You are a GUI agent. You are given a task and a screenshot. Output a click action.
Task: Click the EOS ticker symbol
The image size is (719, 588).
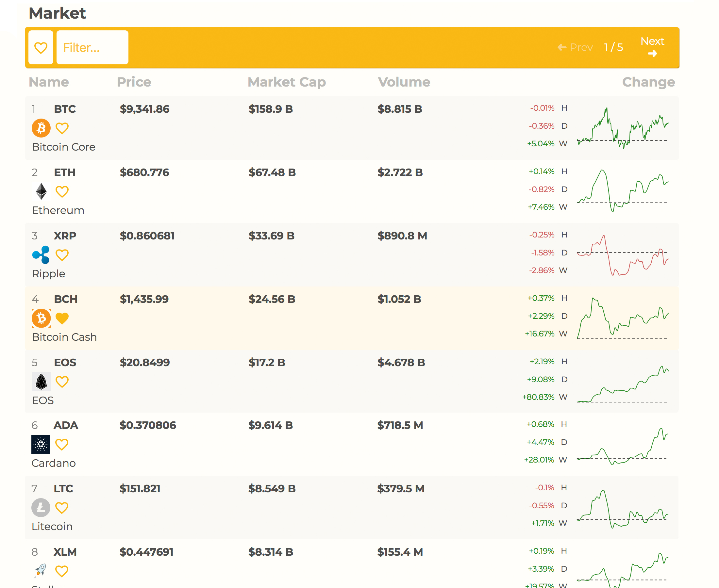65,362
